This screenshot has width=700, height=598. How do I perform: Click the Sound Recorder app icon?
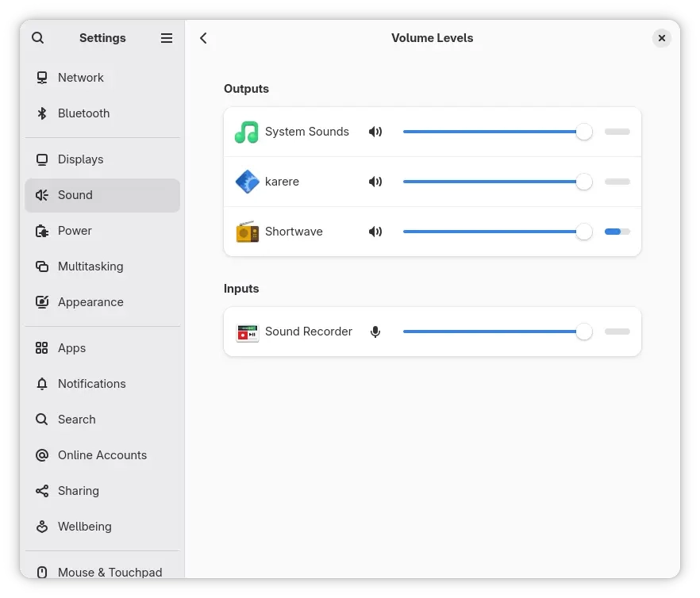[247, 332]
